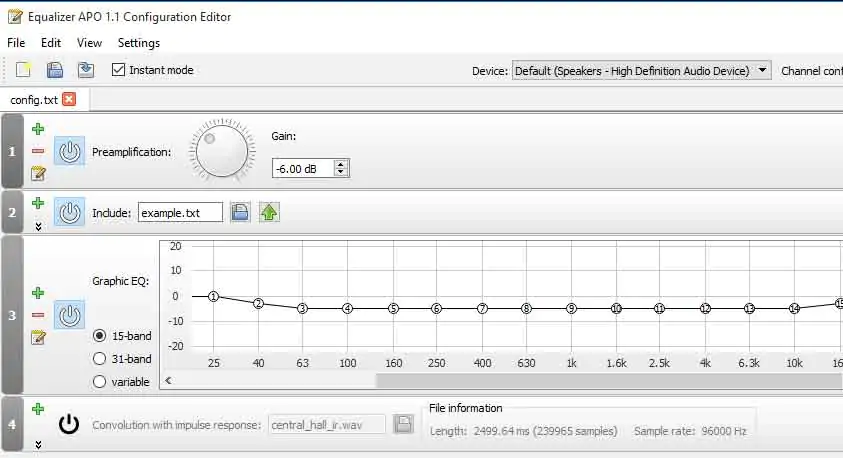Increase gain using the up spinner arrow

[x=340, y=164]
